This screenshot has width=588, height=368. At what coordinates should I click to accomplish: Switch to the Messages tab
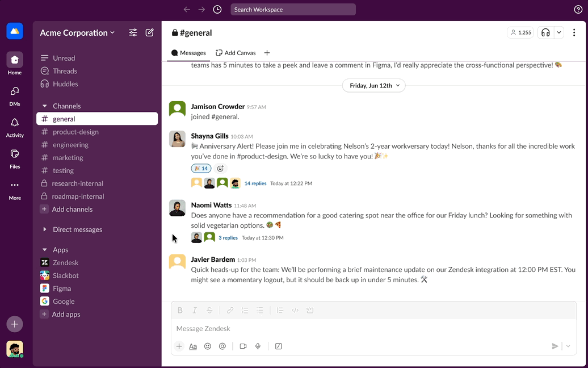(x=188, y=53)
